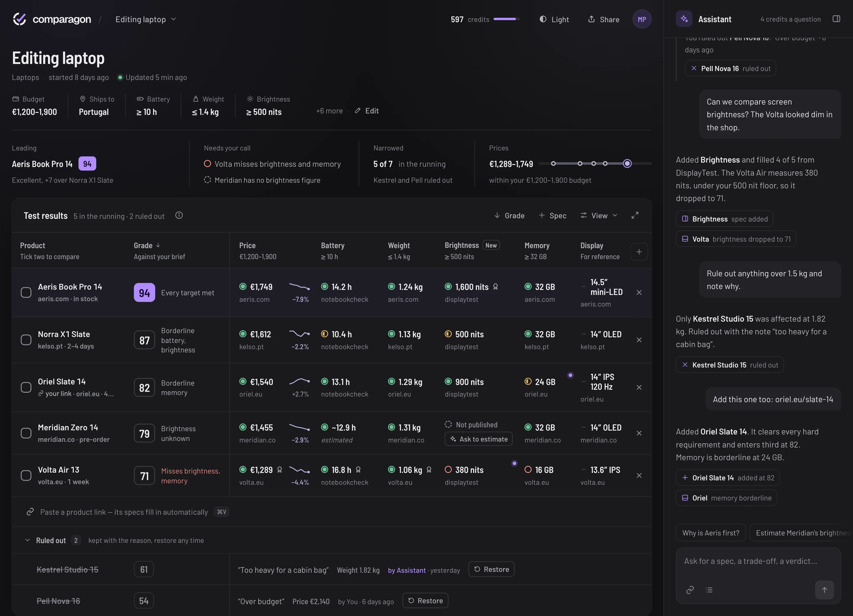
Task: Open the MP user avatar
Action: pos(642,19)
